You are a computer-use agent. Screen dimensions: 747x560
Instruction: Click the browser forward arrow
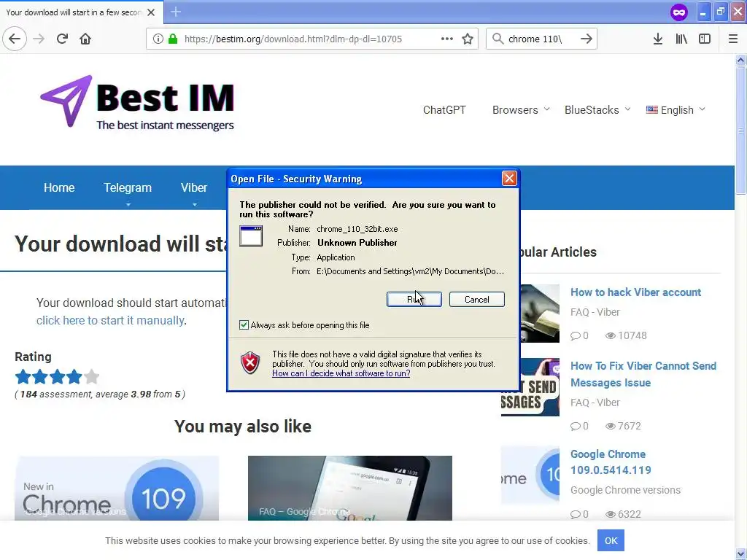tap(39, 39)
